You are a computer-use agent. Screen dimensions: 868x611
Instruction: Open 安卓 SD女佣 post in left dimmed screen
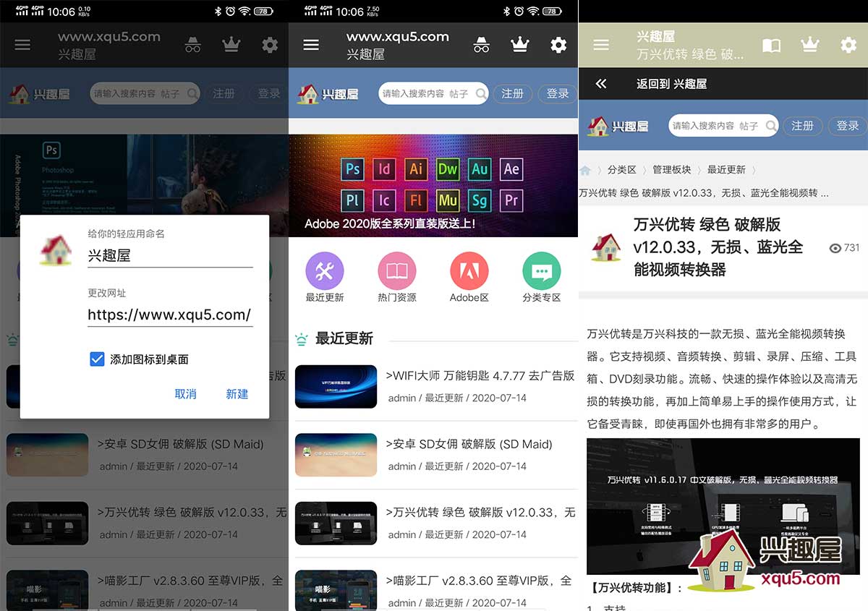[180, 444]
